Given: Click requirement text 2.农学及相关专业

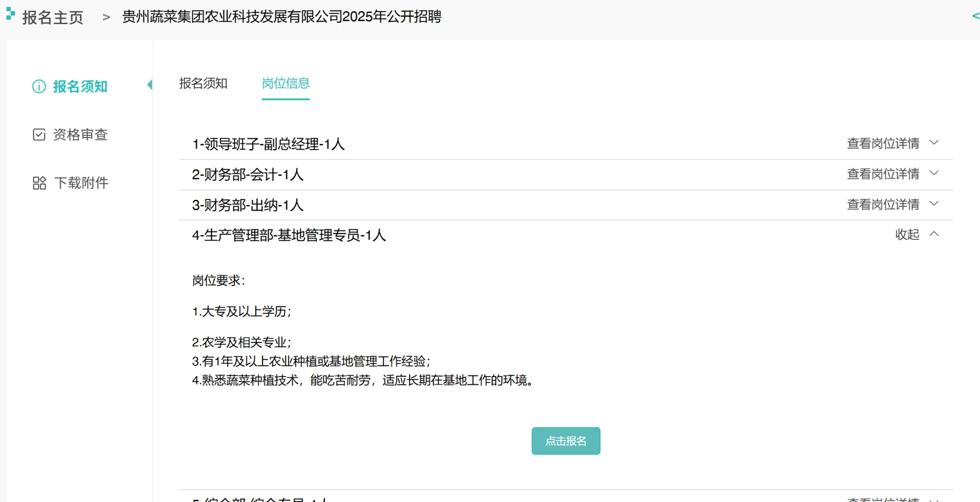Looking at the screenshot, I should (x=242, y=343).
